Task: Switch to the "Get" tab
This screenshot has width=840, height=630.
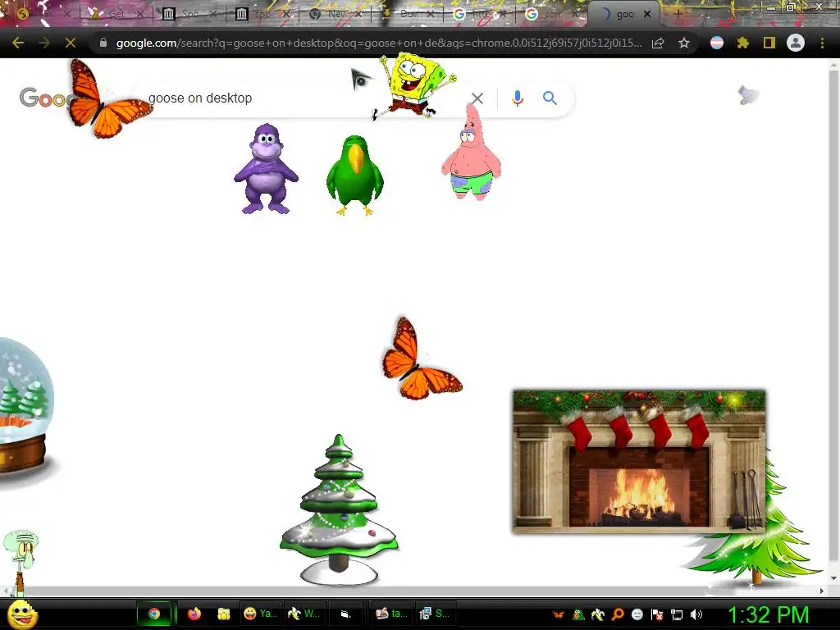Action: (x=116, y=15)
